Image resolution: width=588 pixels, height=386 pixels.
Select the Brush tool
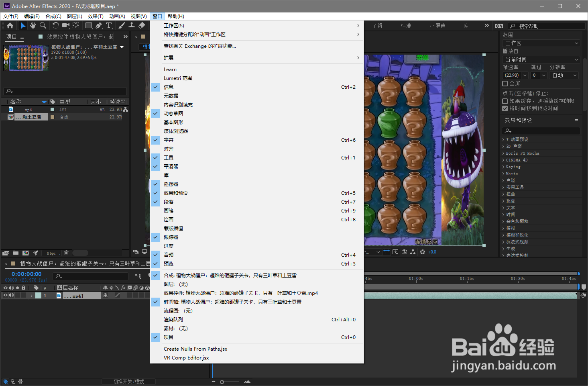pyautogui.click(x=122, y=26)
